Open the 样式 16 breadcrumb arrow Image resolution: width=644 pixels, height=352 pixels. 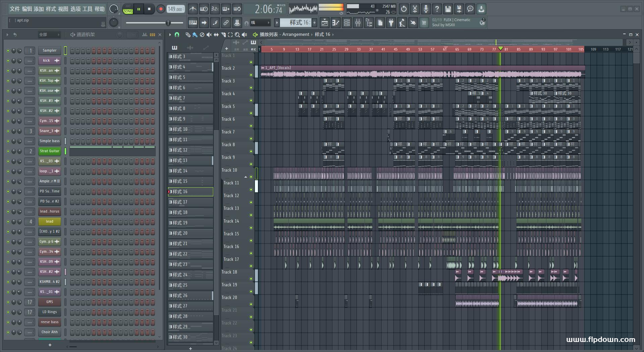[x=333, y=35]
